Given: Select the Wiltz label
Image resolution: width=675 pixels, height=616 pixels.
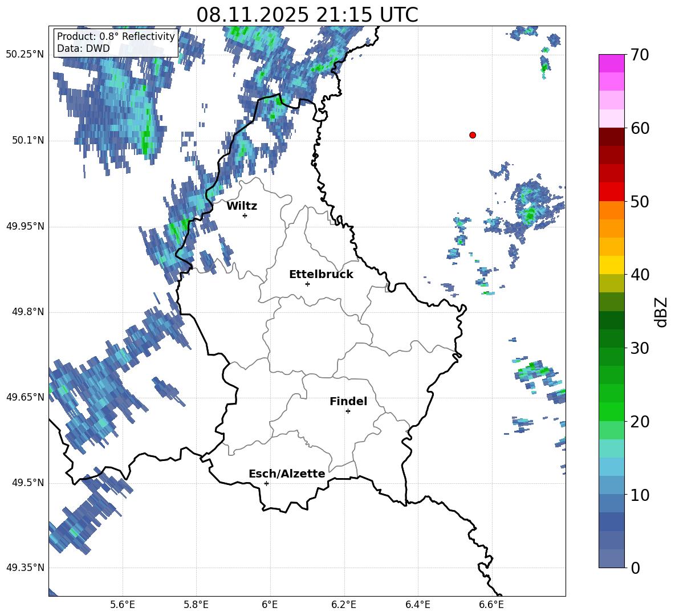Looking at the screenshot, I should tap(242, 206).
